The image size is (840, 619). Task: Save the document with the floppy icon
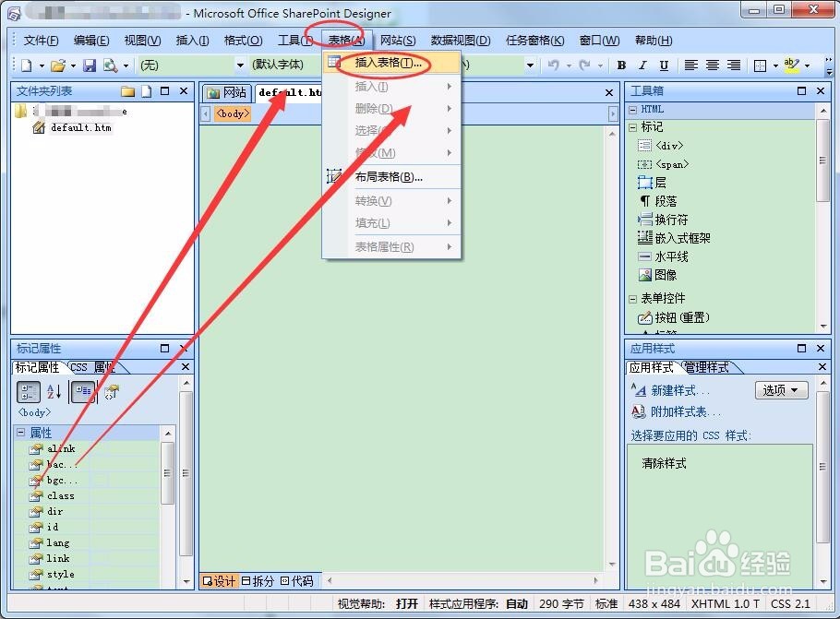pos(90,65)
